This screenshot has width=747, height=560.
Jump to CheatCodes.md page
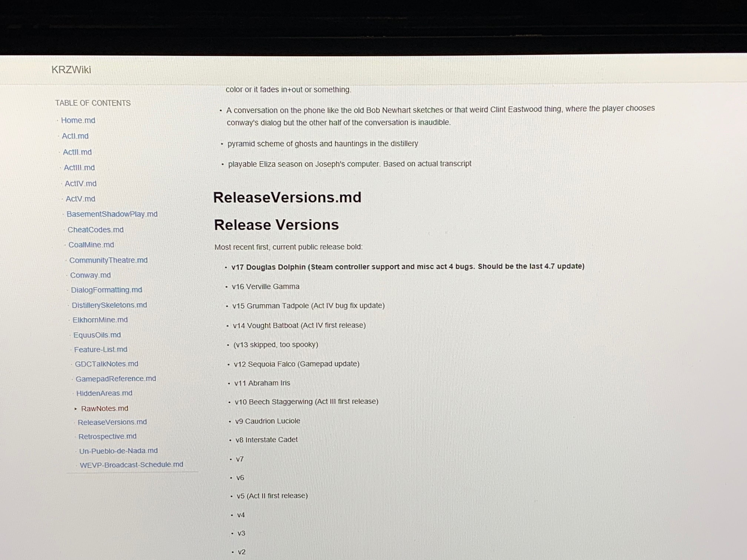click(x=95, y=230)
